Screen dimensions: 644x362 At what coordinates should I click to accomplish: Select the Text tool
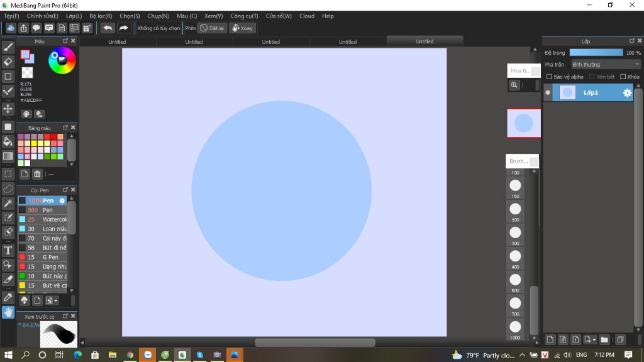tap(8, 250)
